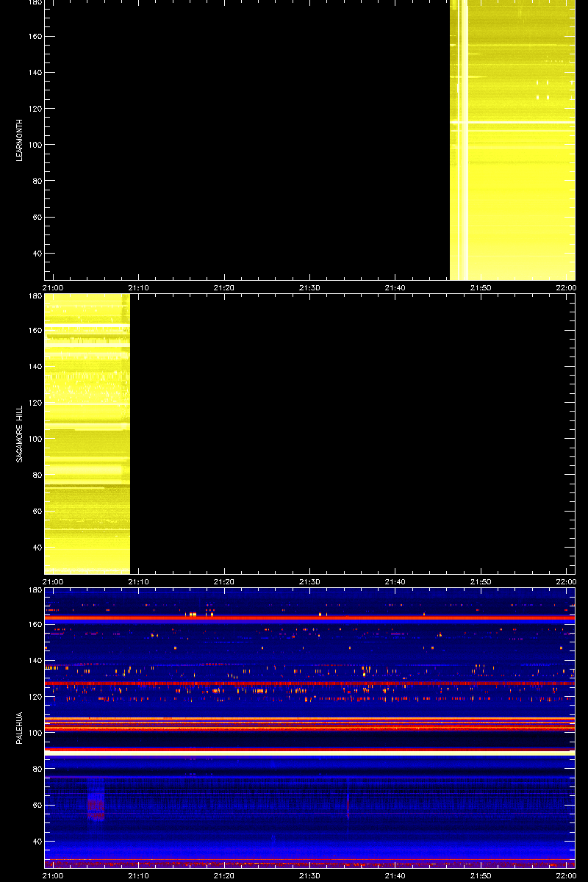Click 21:10 time label under Learmonth plot
The height and width of the screenshot is (882, 588).
(139, 287)
